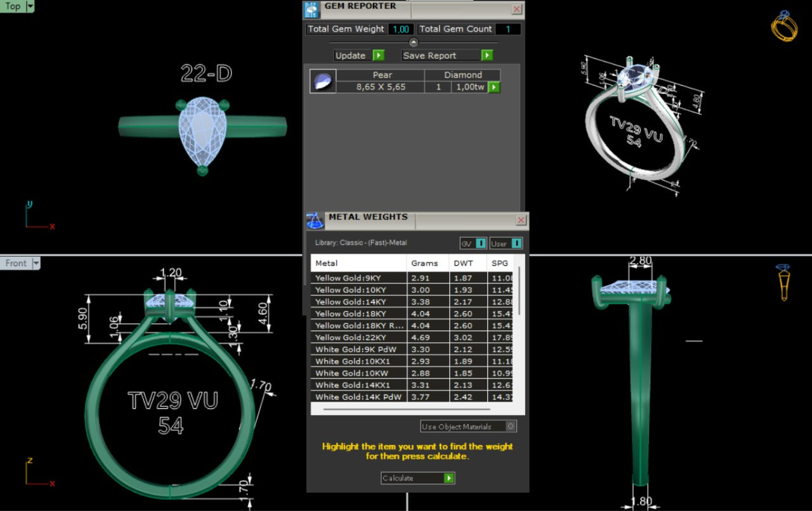Click the SPG column header
The image size is (812, 511).
(500, 263)
